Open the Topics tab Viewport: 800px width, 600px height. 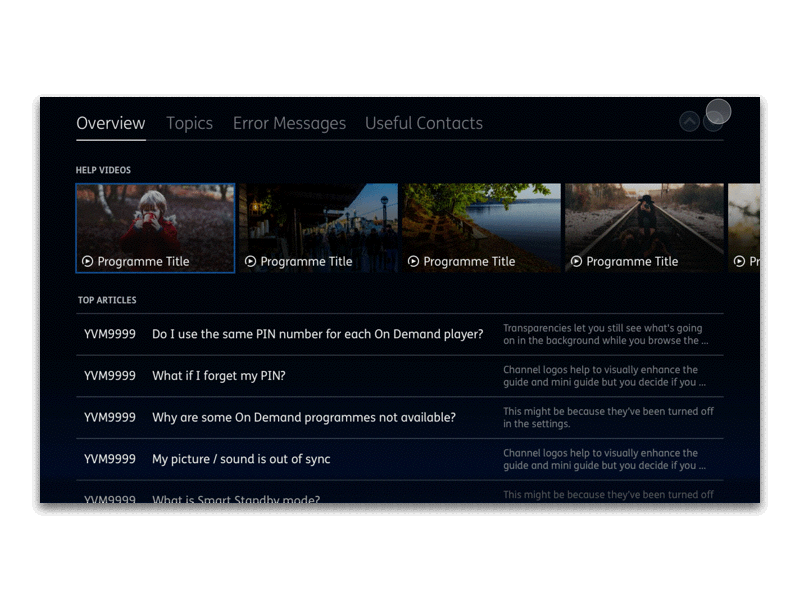click(x=189, y=123)
